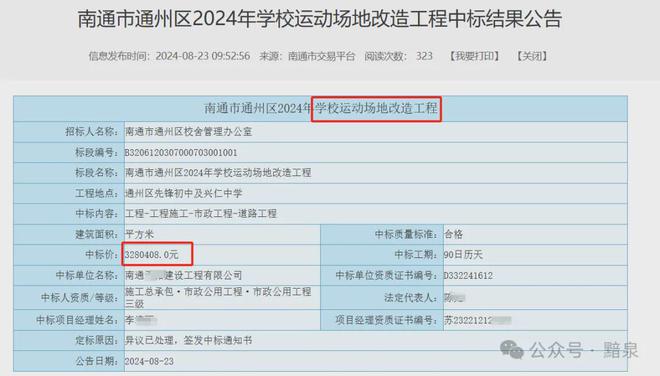The width and height of the screenshot is (660, 376).
Task: Click the 中标价 label cell
Action: [69, 255]
